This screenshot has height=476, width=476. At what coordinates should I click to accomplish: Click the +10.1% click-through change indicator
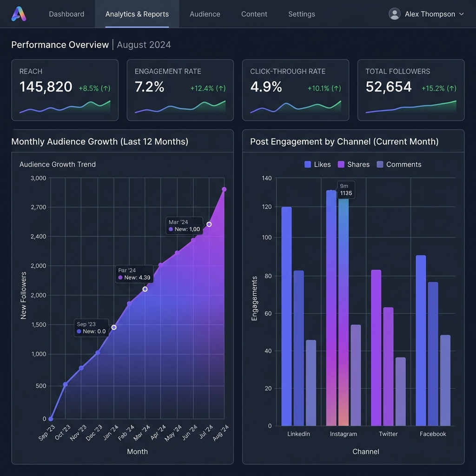324,88
